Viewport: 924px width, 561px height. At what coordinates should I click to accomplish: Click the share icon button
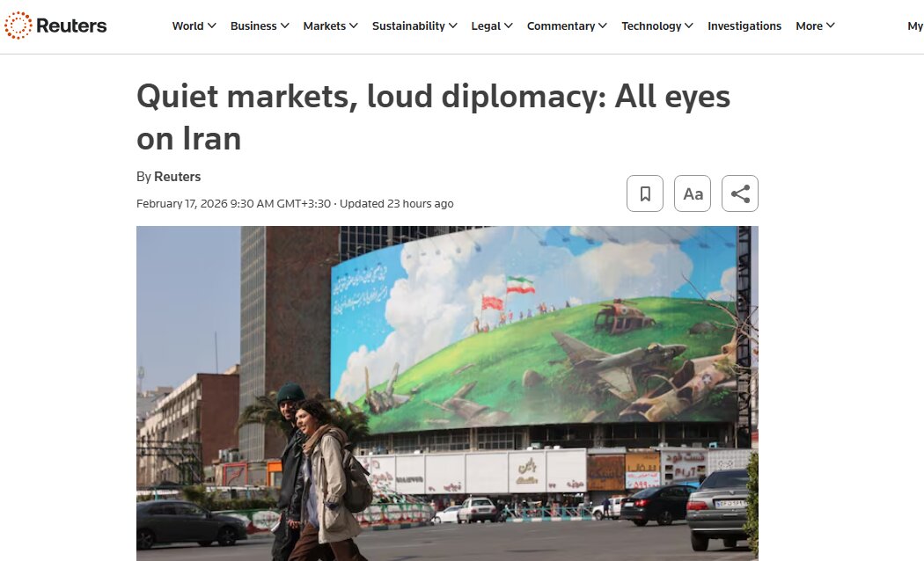[740, 193]
